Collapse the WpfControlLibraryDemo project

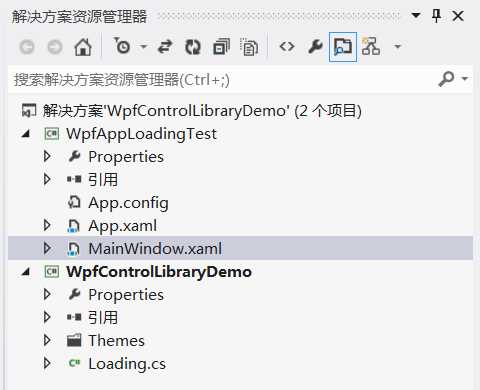tap(25, 272)
